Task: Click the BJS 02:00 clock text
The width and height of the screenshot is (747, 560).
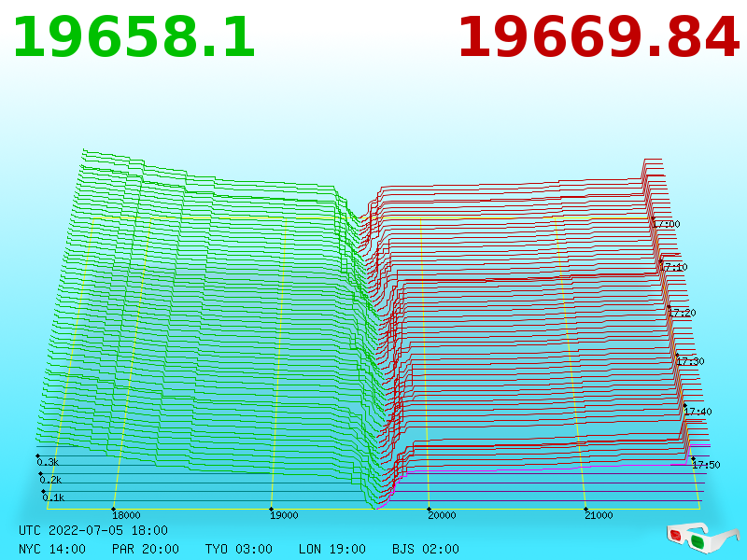Action: pyautogui.click(x=426, y=549)
